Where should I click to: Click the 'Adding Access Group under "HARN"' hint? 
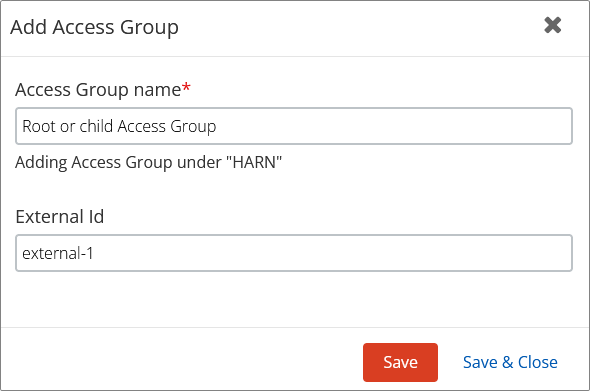149,163
